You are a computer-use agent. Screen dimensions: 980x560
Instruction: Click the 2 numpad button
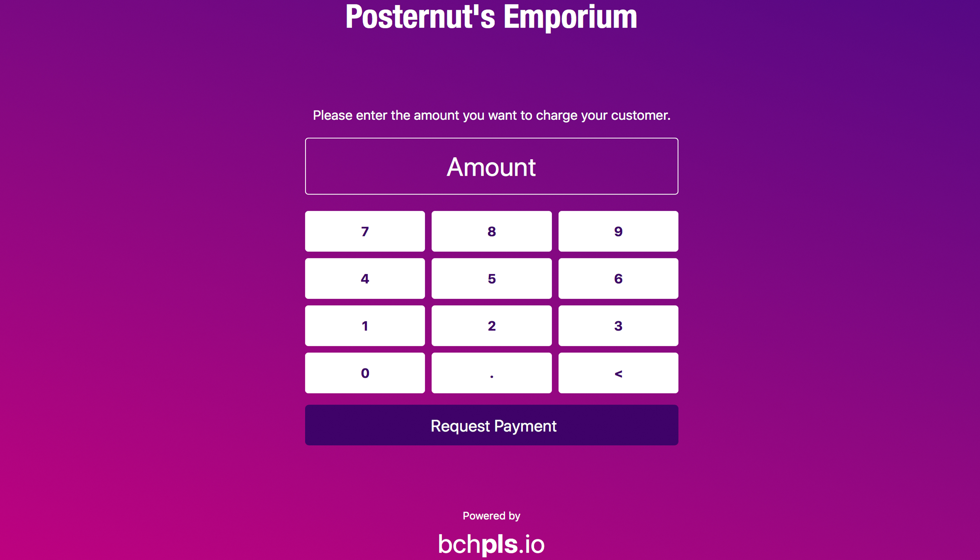pyautogui.click(x=491, y=325)
